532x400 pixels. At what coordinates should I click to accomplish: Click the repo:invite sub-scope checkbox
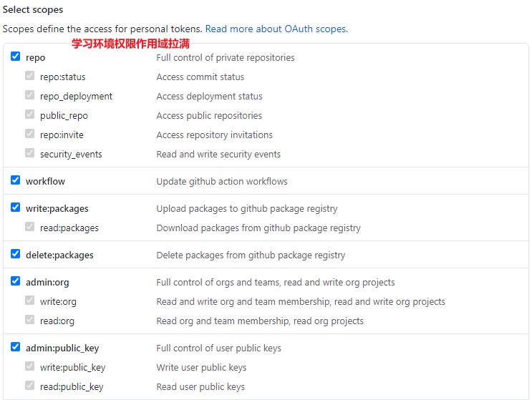point(30,134)
